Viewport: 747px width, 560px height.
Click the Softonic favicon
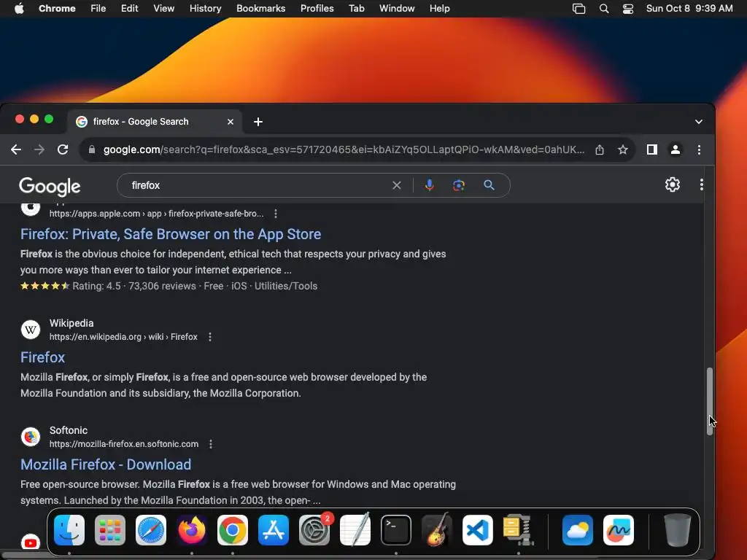(x=31, y=437)
